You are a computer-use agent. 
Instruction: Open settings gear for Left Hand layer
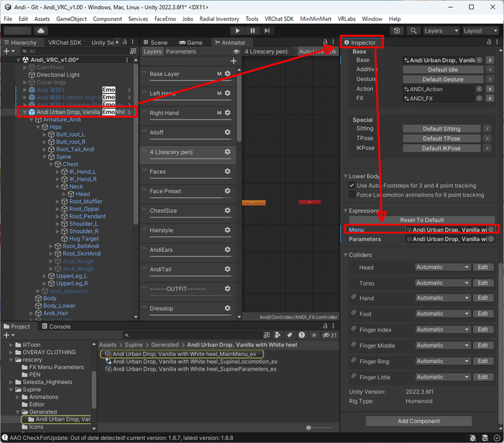[227, 93]
